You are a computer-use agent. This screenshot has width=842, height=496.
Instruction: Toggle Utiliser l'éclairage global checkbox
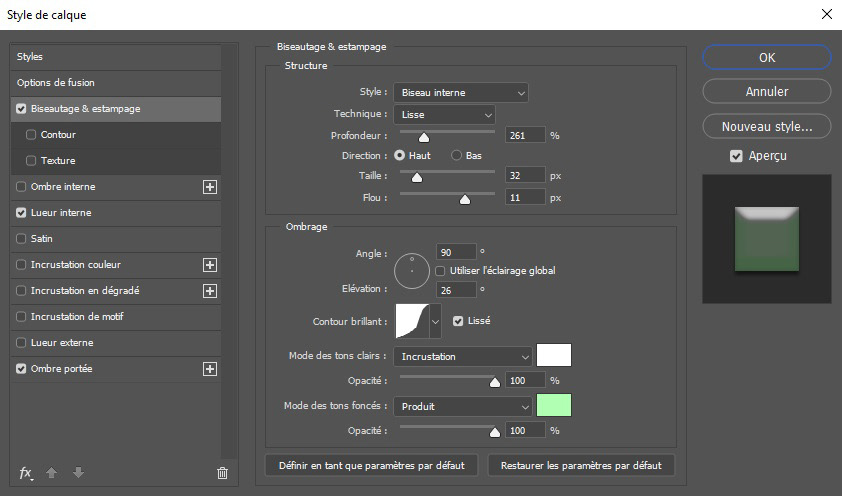[440, 271]
